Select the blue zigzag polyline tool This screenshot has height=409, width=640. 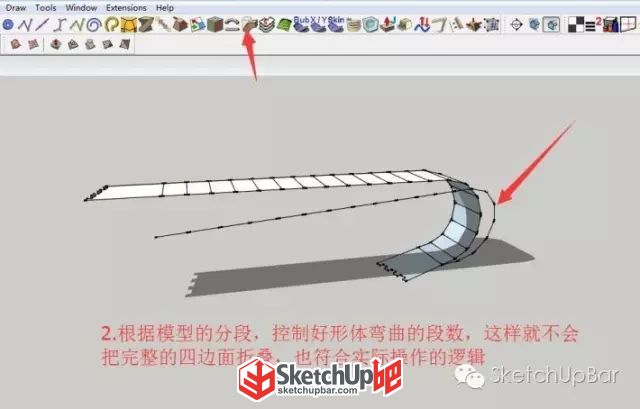click(x=25, y=25)
